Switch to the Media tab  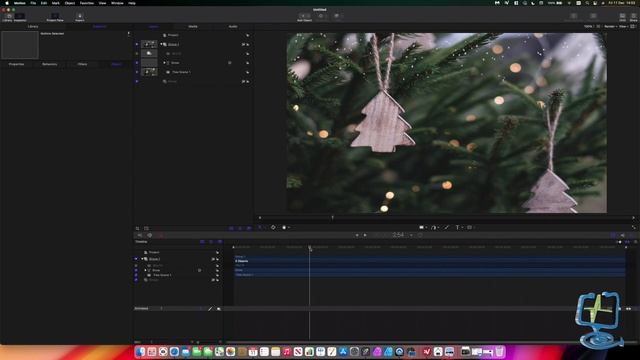tap(193, 27)
